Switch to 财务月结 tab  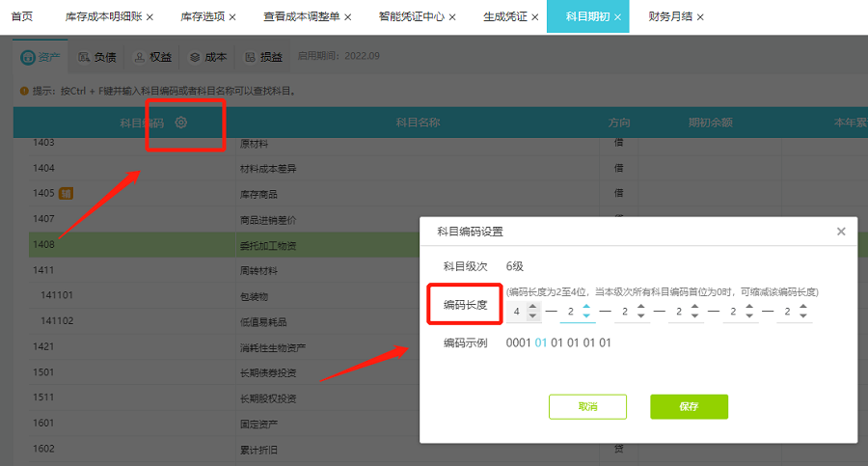pyautogui.click(x=670, y=16)
